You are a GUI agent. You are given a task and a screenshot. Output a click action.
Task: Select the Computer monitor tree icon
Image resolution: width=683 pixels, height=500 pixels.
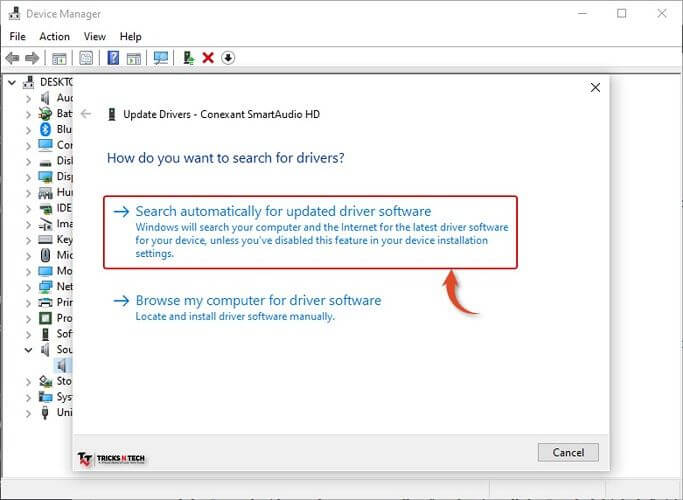pos(45,145)
